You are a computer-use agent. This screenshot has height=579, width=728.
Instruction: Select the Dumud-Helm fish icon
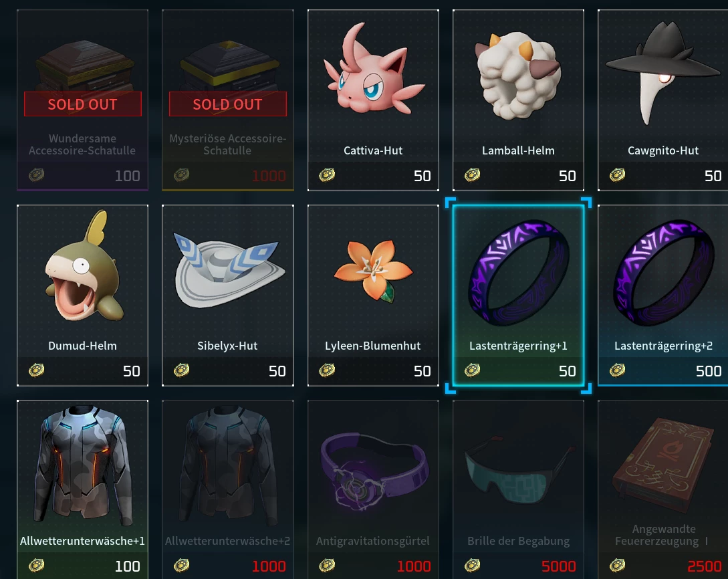(83, 265)
